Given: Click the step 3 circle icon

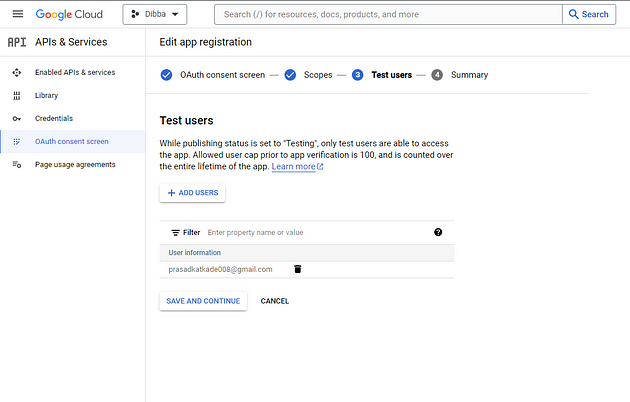Looking at the screenshot, I should click(x=358, y=75).
